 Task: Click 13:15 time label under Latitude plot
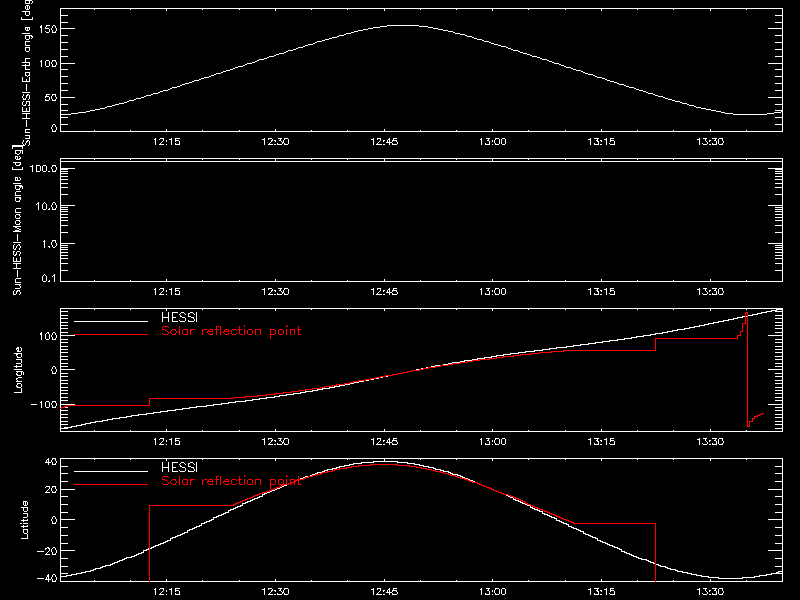(602, 592)
